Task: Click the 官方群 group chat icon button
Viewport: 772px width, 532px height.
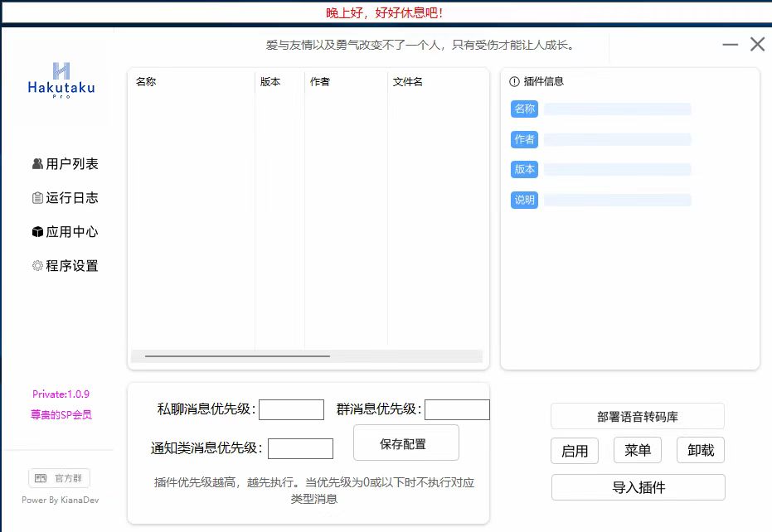Action: point(58,476)
